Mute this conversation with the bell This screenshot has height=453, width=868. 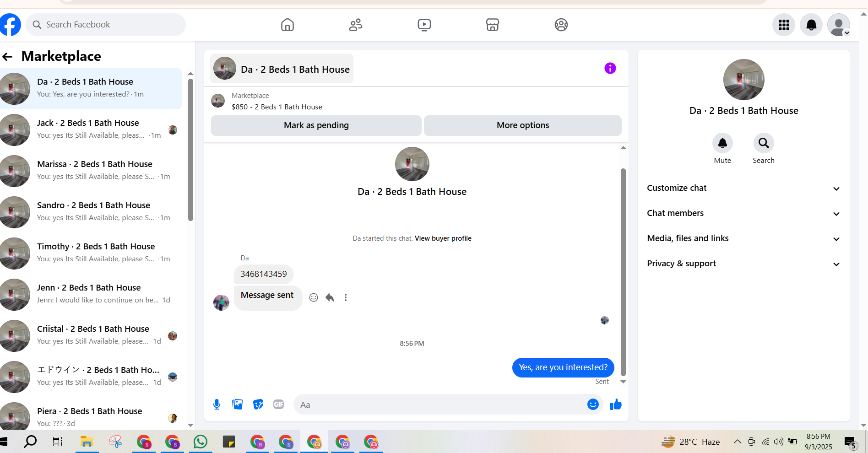pos(722,143)
